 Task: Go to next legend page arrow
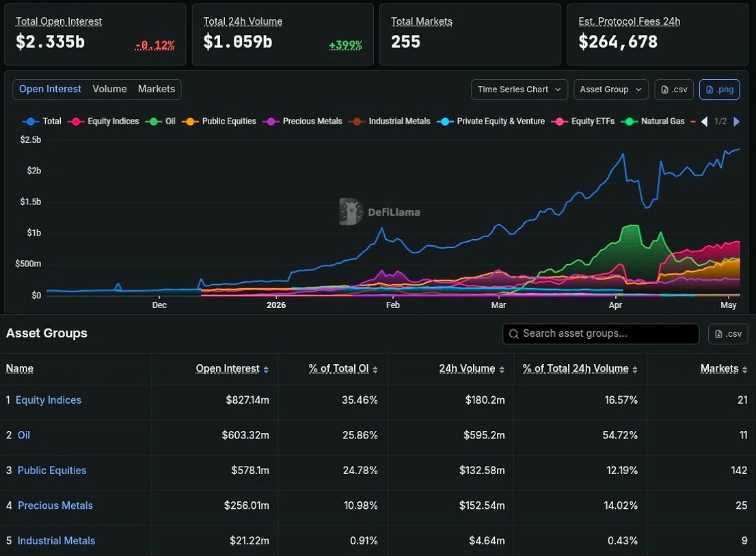pos(736,122)
